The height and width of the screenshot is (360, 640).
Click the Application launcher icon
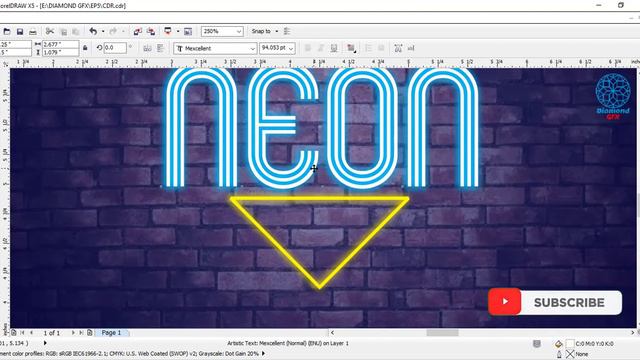pos(168,31)
